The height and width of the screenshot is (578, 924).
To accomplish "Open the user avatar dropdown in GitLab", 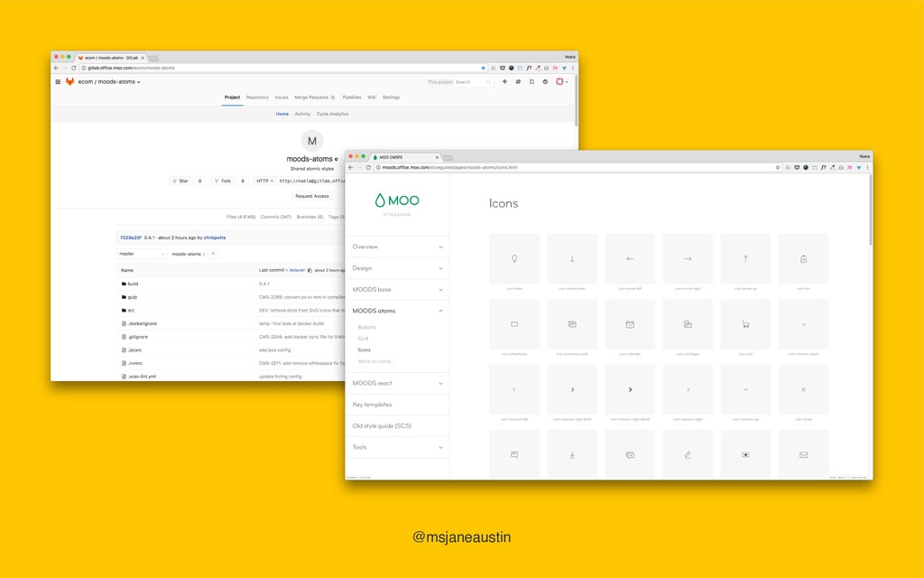I will (561, 82).
